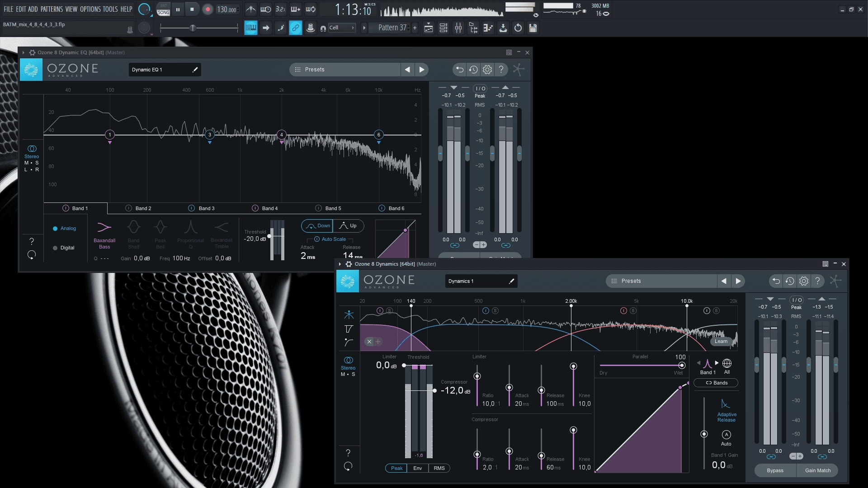Click undo arrow in Dynamic EQ header

coord(459,70)
